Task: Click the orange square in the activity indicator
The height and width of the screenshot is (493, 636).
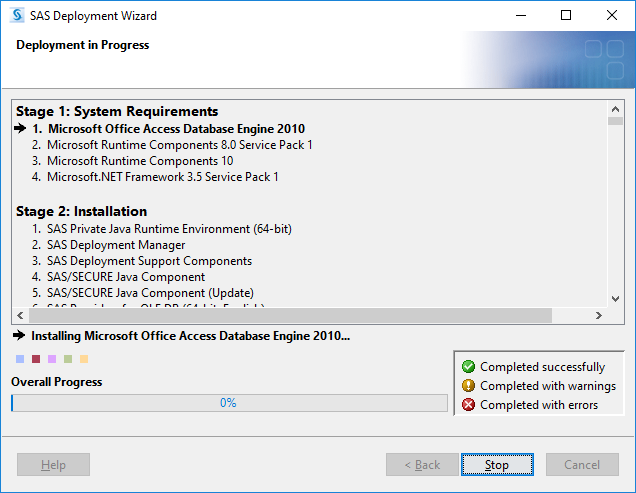Action: pyautogui.click(x=84, y=359)
